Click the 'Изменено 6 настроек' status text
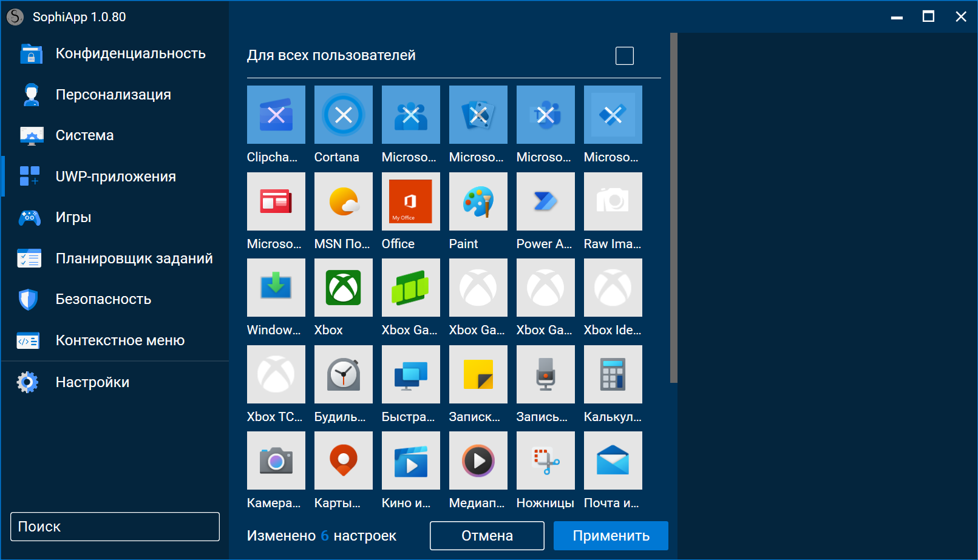 [x=321, y=536]
